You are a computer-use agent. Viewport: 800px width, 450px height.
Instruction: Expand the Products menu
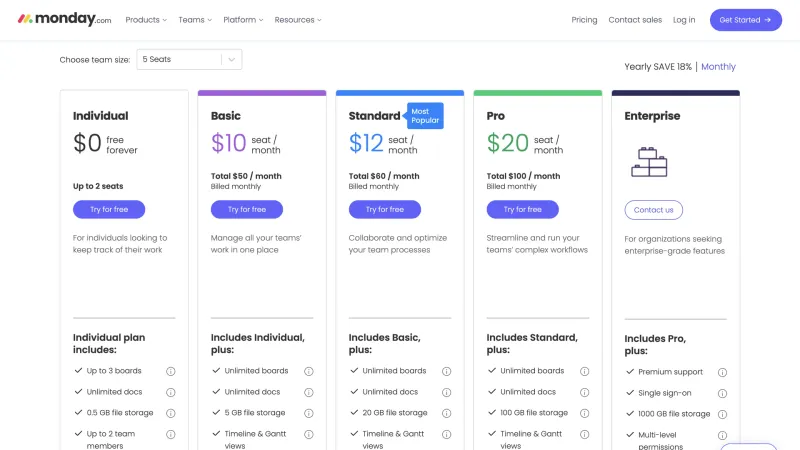click(x=146, y=20)
